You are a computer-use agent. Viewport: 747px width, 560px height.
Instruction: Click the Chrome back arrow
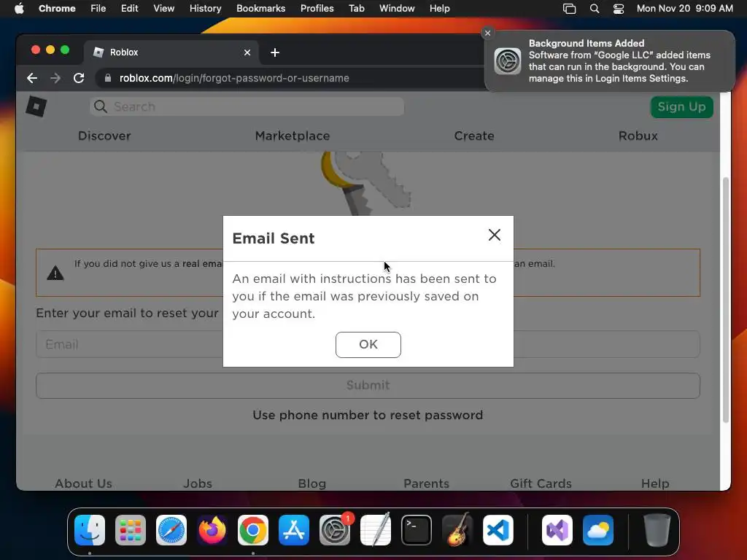pyautogui.click(x=32, y=78)
